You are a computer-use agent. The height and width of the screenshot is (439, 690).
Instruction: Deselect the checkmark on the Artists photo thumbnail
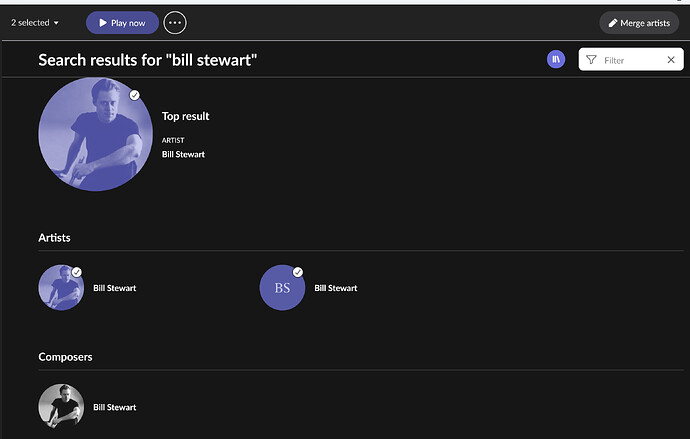pyautogui.click(x=77, y=272)
